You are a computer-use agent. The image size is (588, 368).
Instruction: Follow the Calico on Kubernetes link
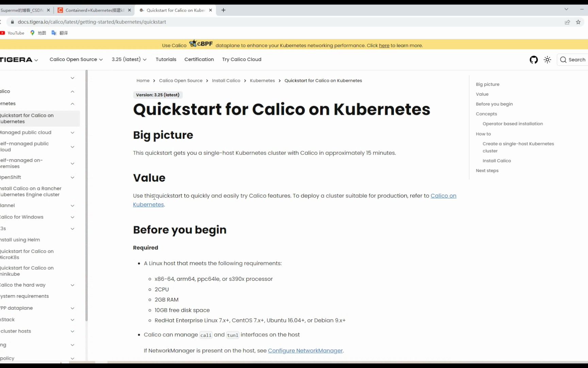pos(443,196)
